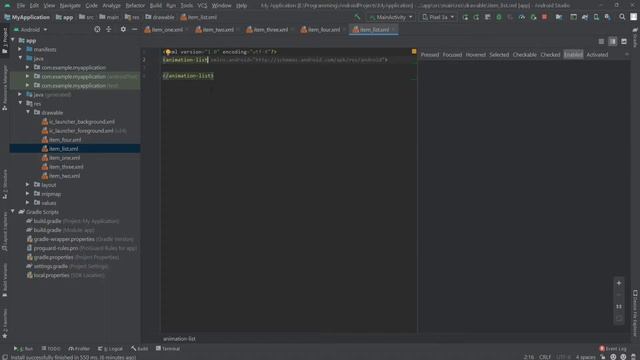
Task: Switch to Code only editor view
Action: [x=601, y=41]
